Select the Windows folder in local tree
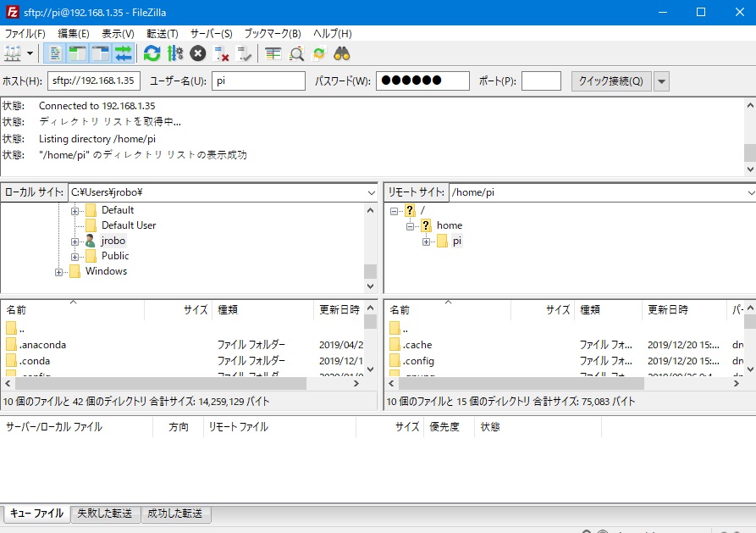The height and width of the screenshot is (533, 756). pos(106,271)
